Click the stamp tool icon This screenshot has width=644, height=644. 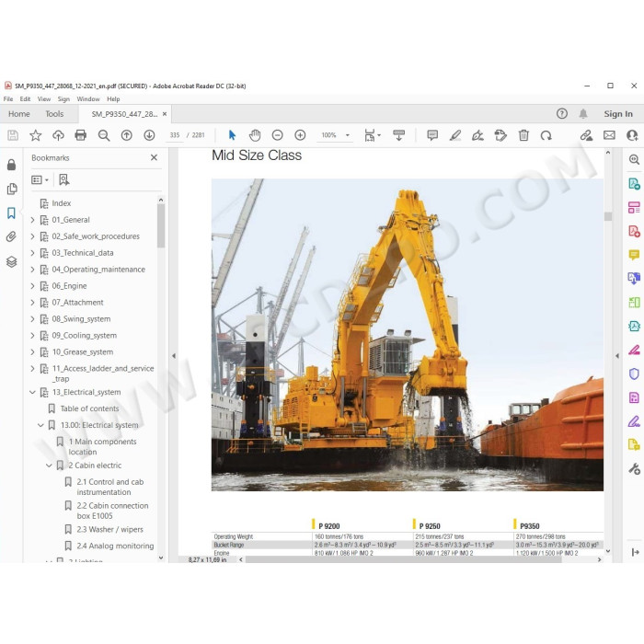500,135
